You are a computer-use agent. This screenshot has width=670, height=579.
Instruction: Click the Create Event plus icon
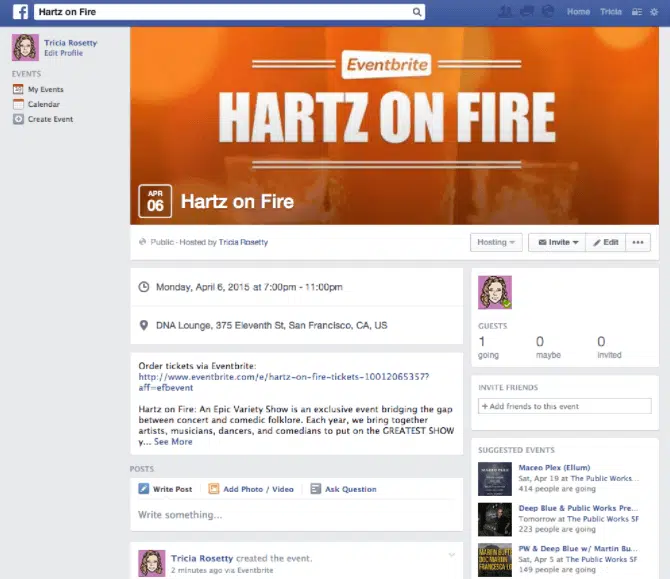click(x=18, y=119)
